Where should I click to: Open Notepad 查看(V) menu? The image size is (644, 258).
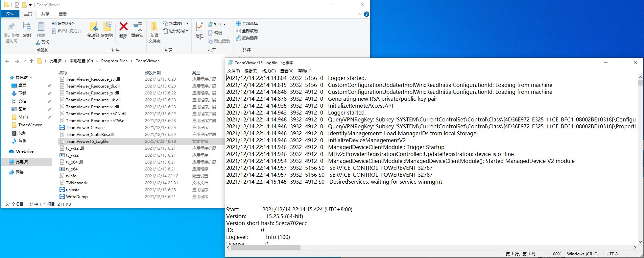pyautogui.click(x=287, y=71)
